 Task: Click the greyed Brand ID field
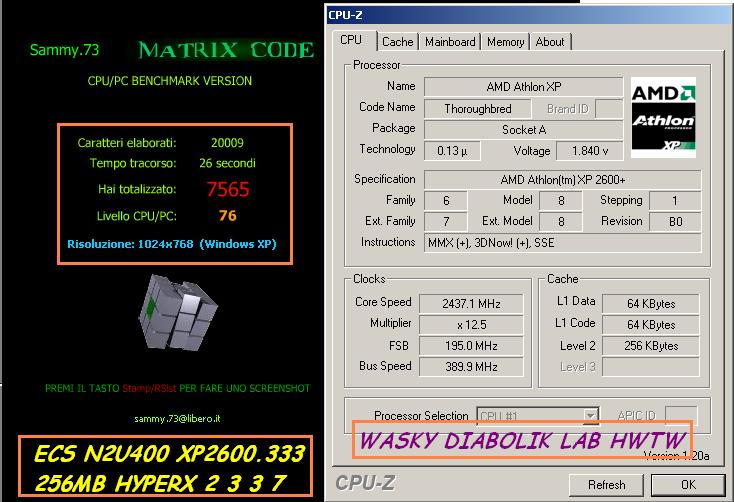pyautogui.click(x=609, y=109)
